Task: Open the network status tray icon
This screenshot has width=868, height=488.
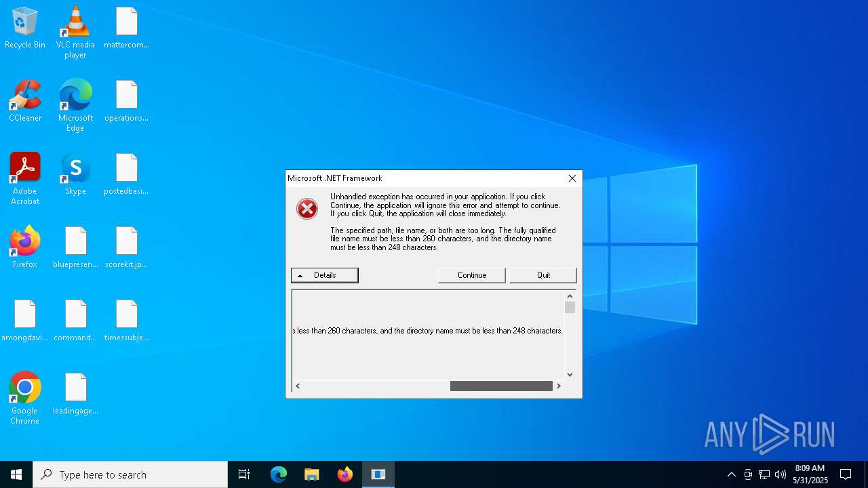Action: click(x=764, y=474)
